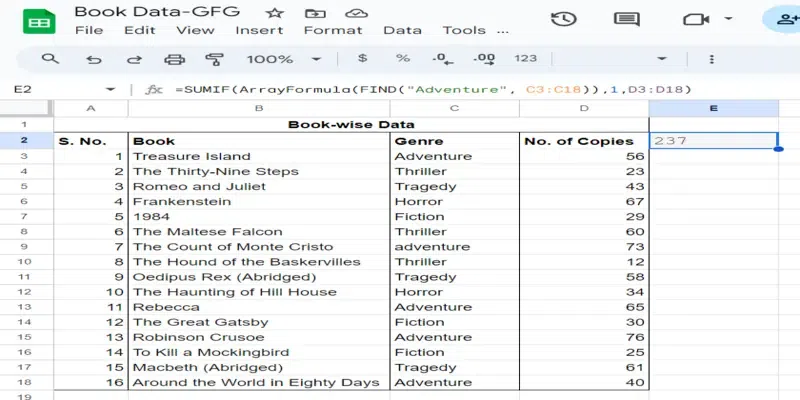Screen dimensions: 800x400
Task: Open the Format menu
Action: pyautogui.click(x=333, y=30)
